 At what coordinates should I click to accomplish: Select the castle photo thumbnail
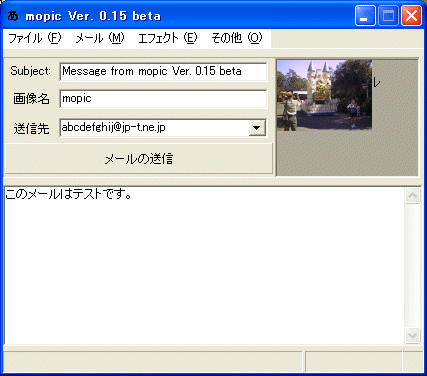[324, 95]
